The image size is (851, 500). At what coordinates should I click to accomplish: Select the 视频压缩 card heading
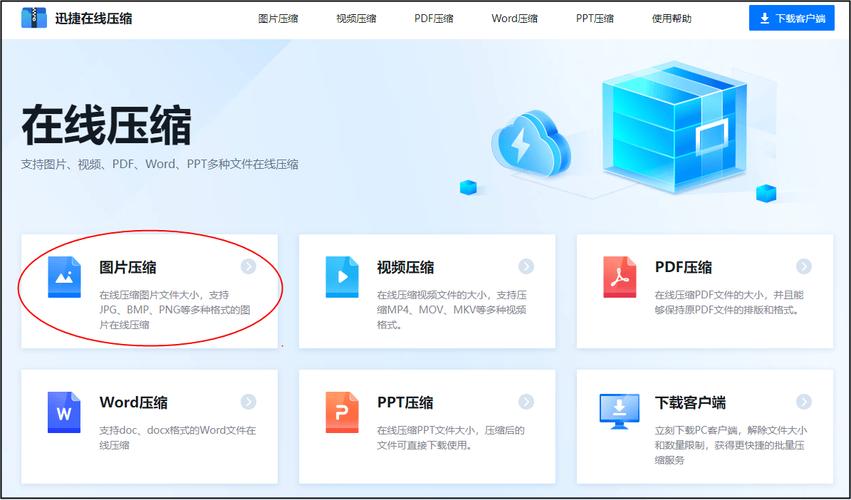pos(405,267)
